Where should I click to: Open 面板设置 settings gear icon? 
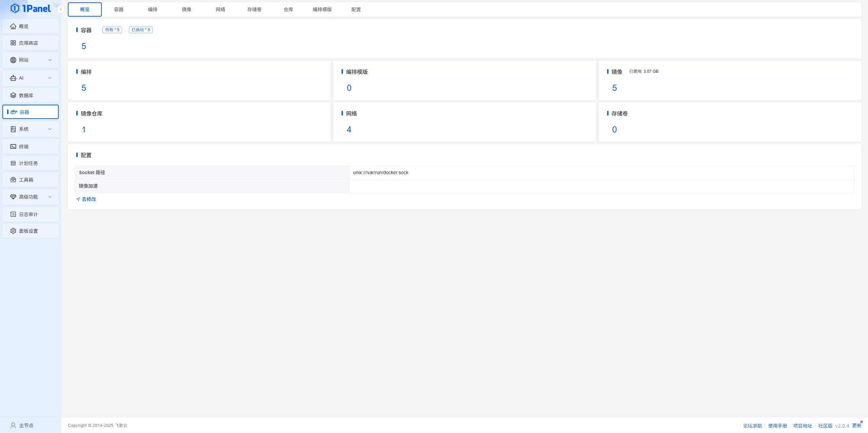pyautogui.click(x=13, y=230)
